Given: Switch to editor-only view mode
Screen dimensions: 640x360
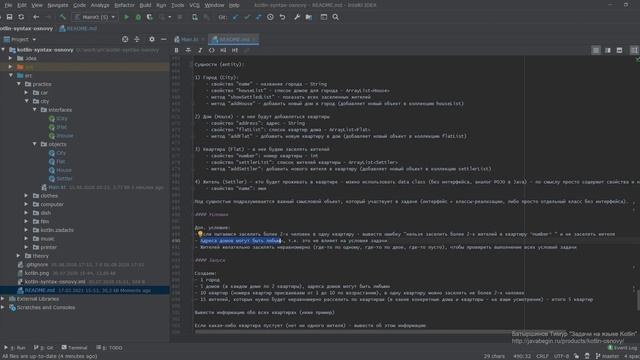Looking at the screenshot, I should pos(596,50).
